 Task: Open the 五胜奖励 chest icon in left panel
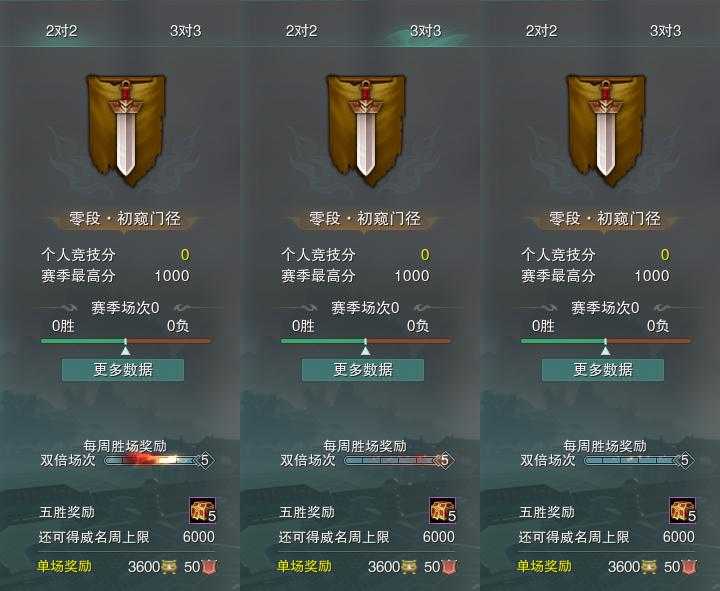coord(202,510)
